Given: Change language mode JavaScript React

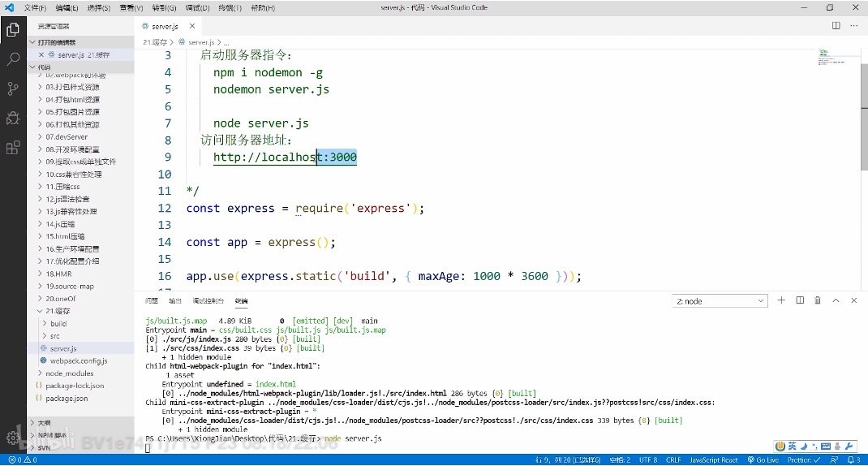Looking at the screenshot, I should 714,460.
